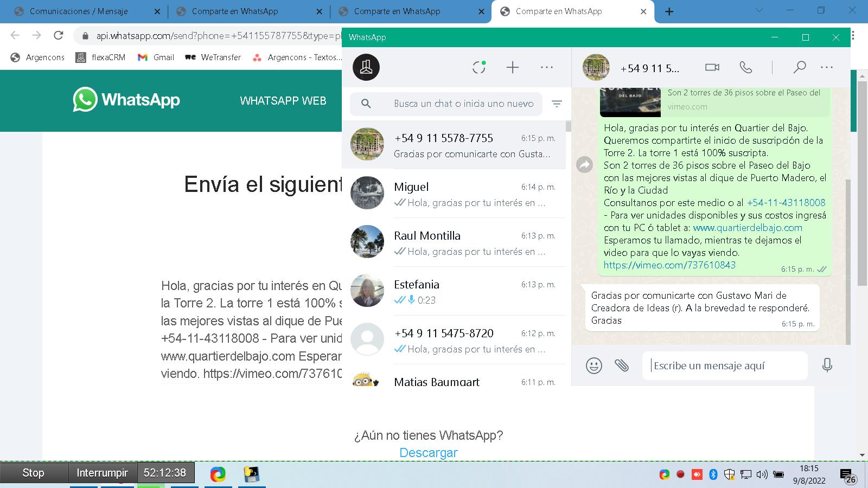Close the active 'Comparte en WhatsApp' tab
The height and width of the screenshot is (488, 868).
click(643, 11)
